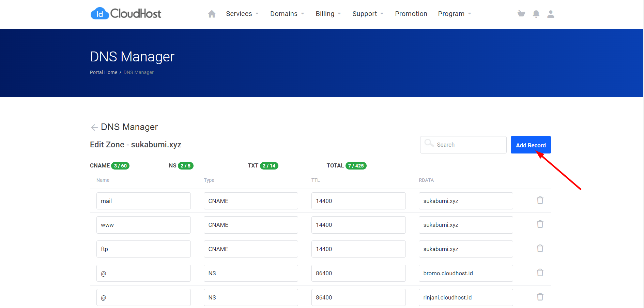Edit RDATA rinjani.cloudhost.id field
Viewport: 644px width, 308px height.
pyautogui.click(x=466, y=297)
